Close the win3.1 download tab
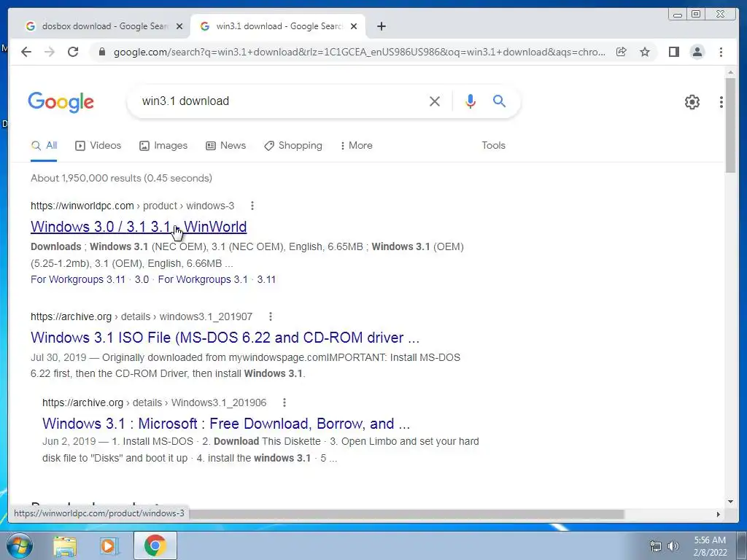747x560 pixels. point(354,26)
